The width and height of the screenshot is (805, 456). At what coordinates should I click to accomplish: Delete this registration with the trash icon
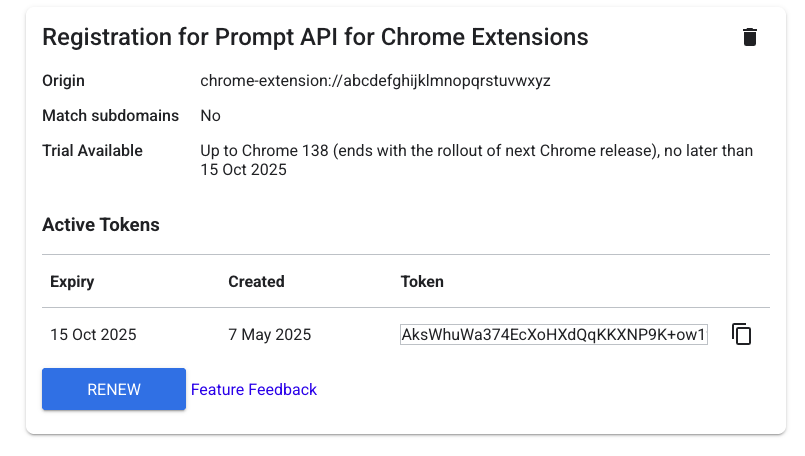(750, 38)
